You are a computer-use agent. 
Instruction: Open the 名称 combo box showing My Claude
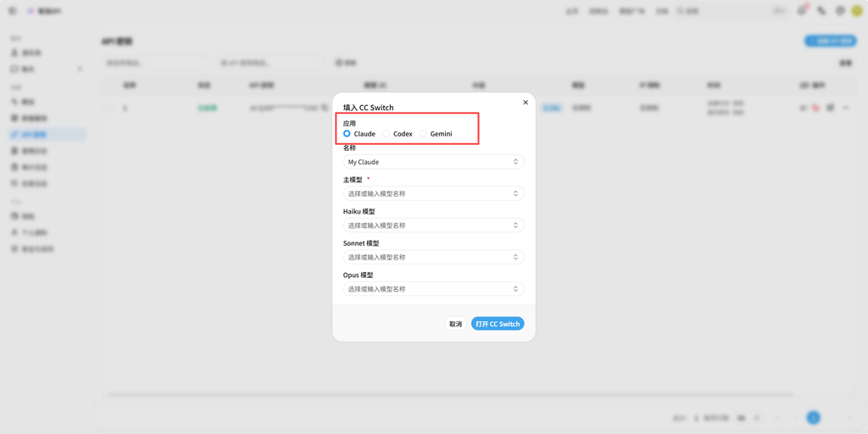[433, 162]
